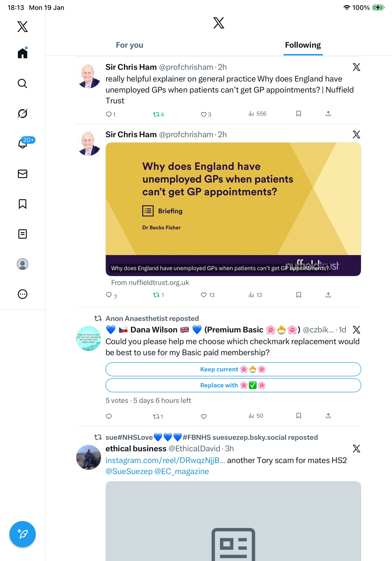Vote for Replace with poll option

[233, 385]
